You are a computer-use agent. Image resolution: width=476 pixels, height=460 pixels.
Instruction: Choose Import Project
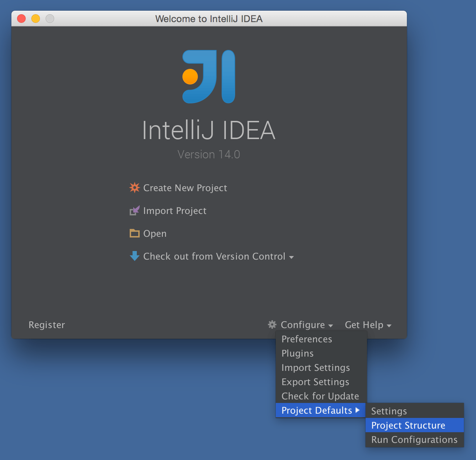tap(175, 211)
